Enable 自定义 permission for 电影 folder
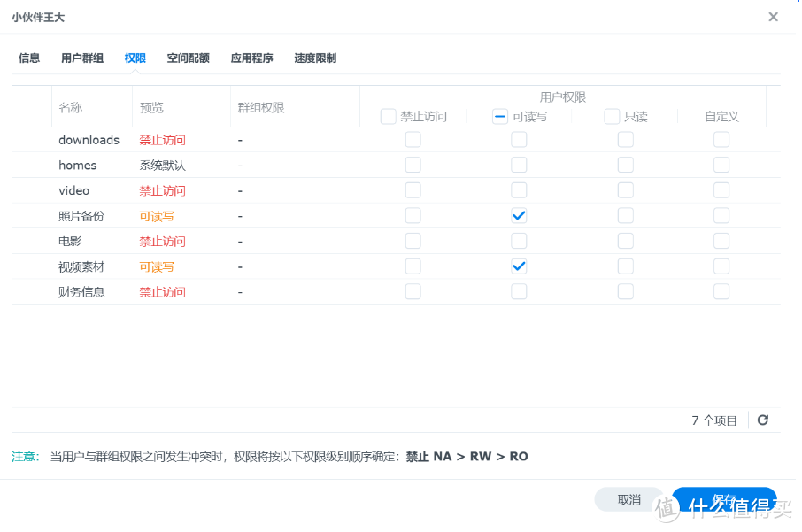Image resolution: width=802 pixels, height=532 pixels. [721, 240]
